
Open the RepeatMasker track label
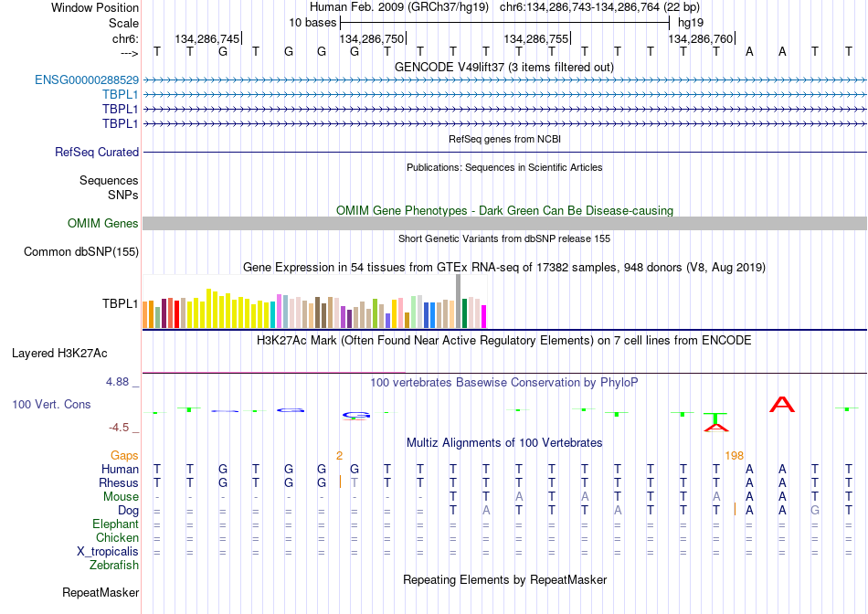pos(101,592)
